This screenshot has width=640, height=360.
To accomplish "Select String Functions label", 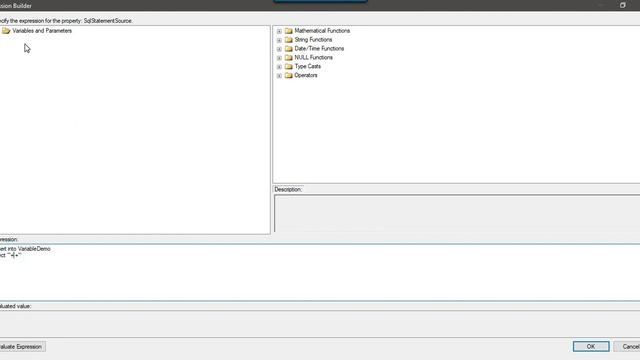I will (313, 40).
